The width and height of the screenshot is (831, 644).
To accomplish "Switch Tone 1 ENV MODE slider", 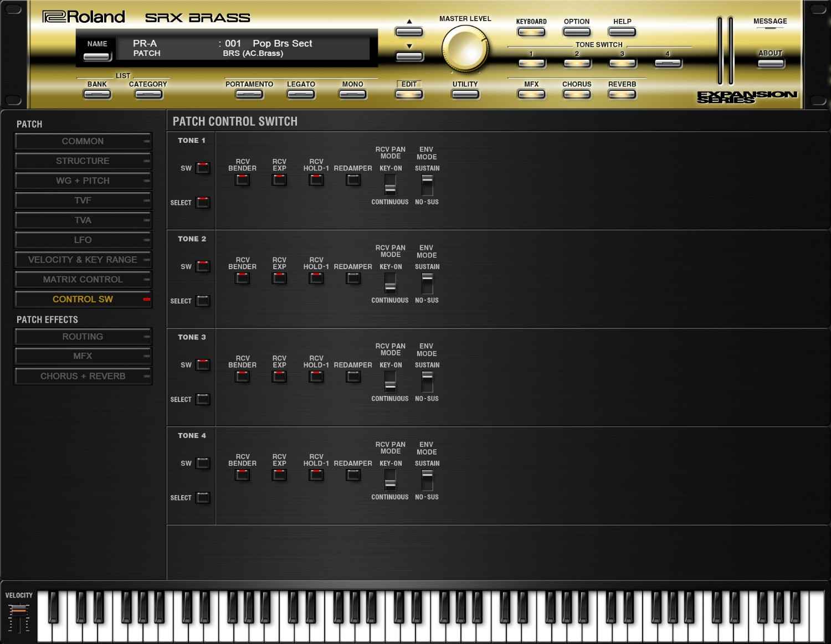I will [427, 185].
